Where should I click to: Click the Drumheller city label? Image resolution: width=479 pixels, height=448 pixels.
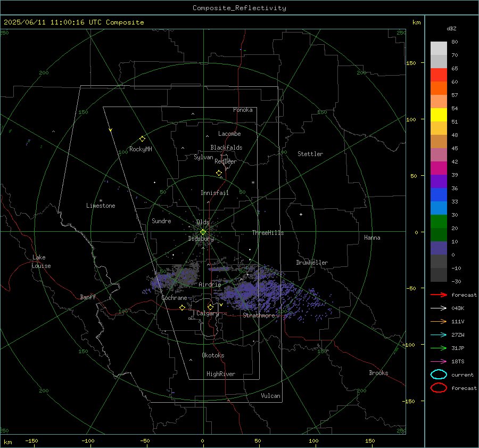coord(312,263)
